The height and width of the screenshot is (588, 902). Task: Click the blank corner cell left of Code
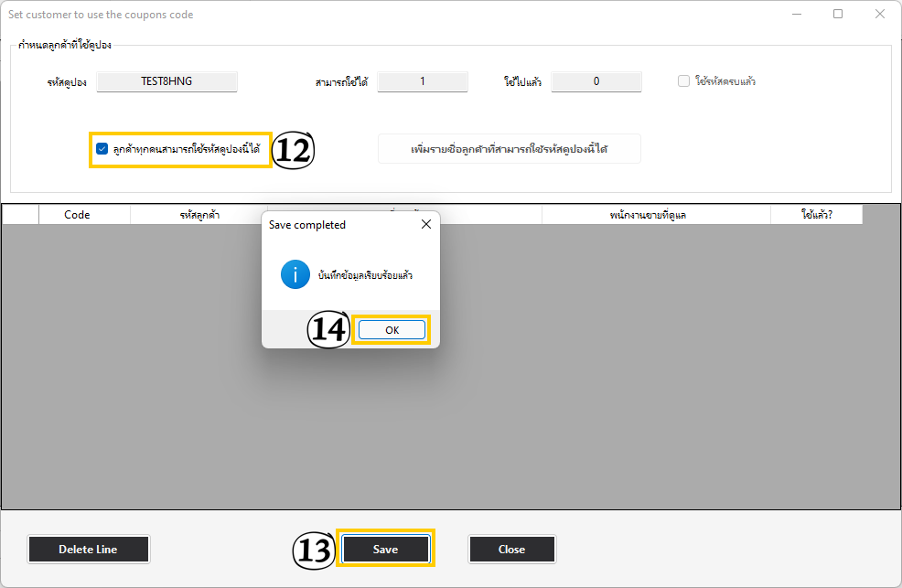[20, 215]
